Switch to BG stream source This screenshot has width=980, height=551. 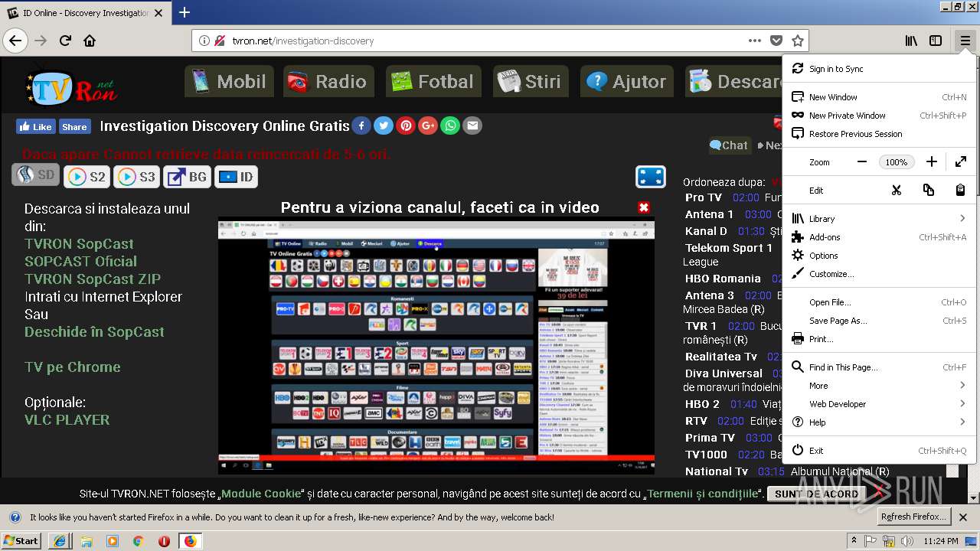(x=187, y=177)
